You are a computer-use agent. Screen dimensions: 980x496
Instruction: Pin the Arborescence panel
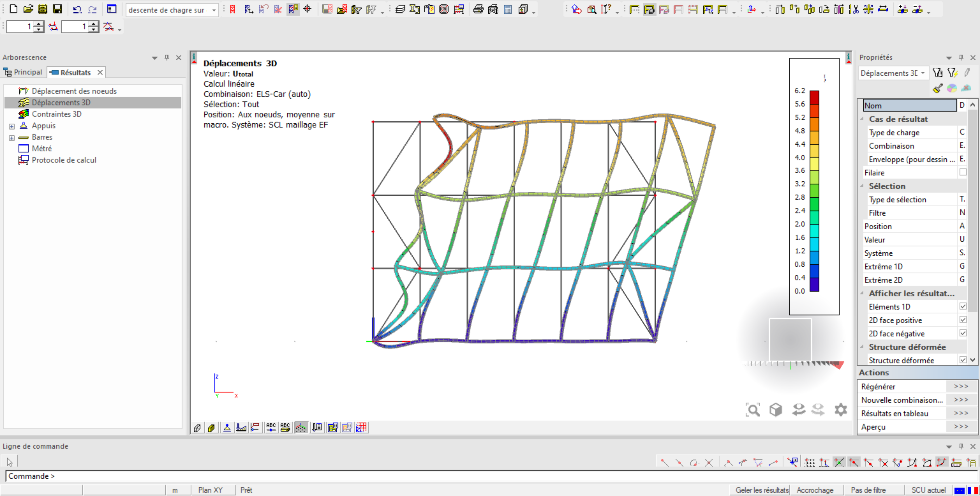click(167, 57)
